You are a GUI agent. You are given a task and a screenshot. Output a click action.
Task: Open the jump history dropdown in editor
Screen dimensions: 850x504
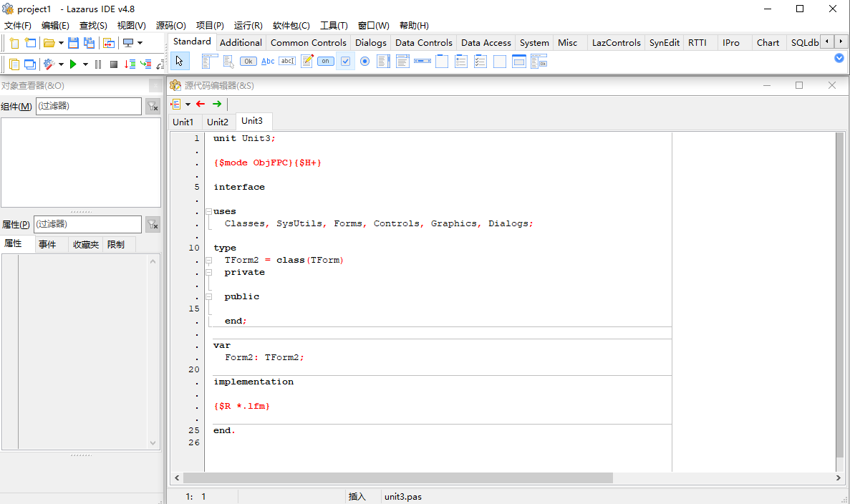click(188, 104)
